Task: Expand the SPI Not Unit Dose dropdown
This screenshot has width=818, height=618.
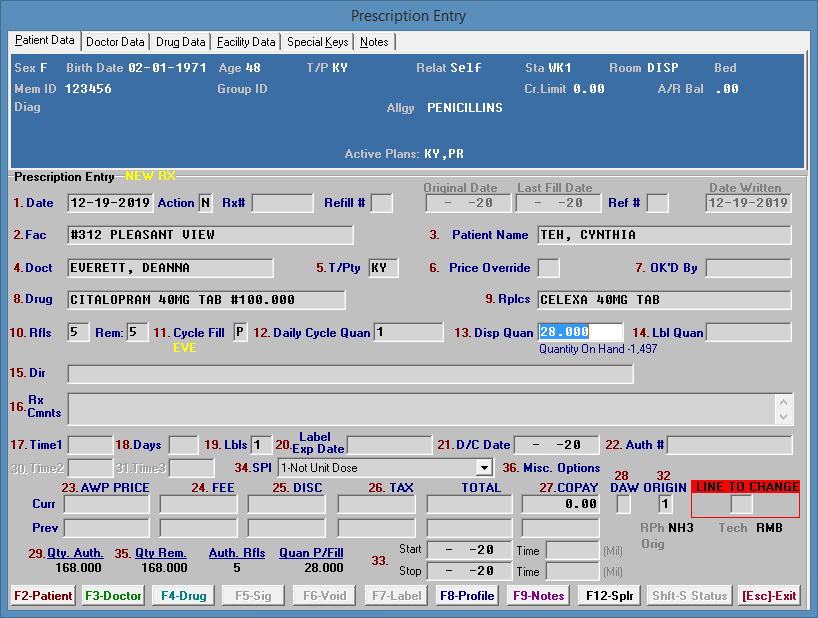Action: (x=485, y=468)
